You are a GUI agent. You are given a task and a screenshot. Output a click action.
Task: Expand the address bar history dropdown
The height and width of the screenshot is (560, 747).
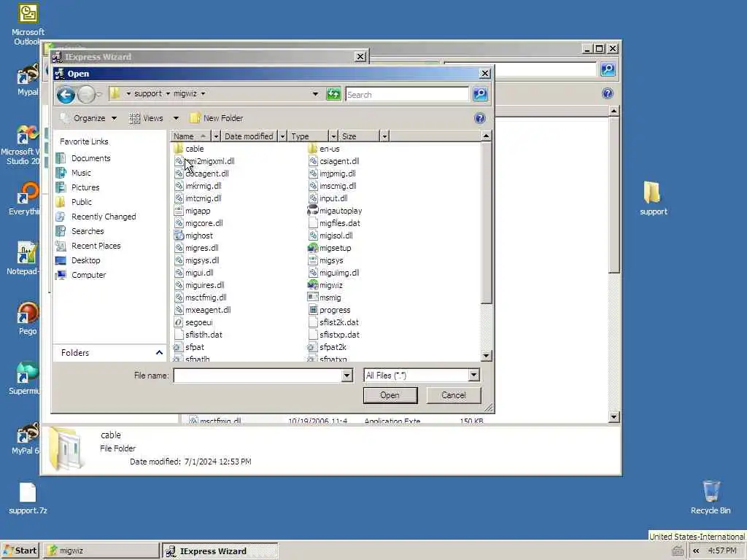pos(315,94)
